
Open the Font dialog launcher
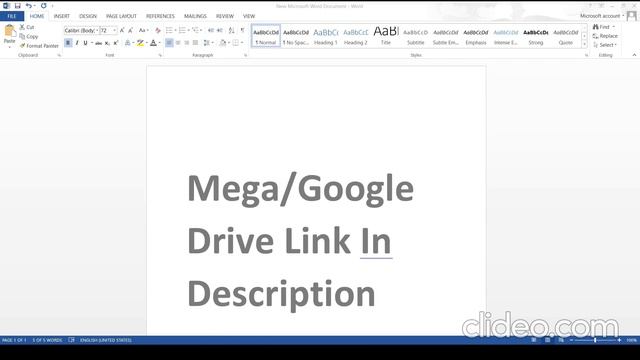click(160, 55)
